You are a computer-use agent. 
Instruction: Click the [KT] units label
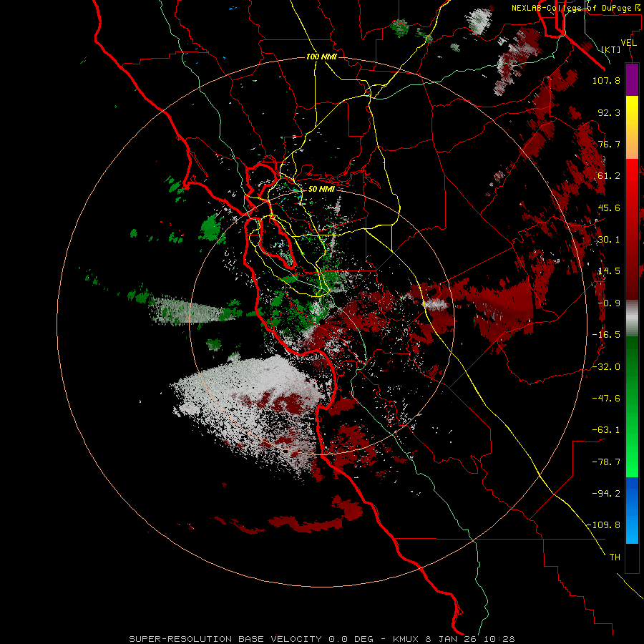click(611, 49)
